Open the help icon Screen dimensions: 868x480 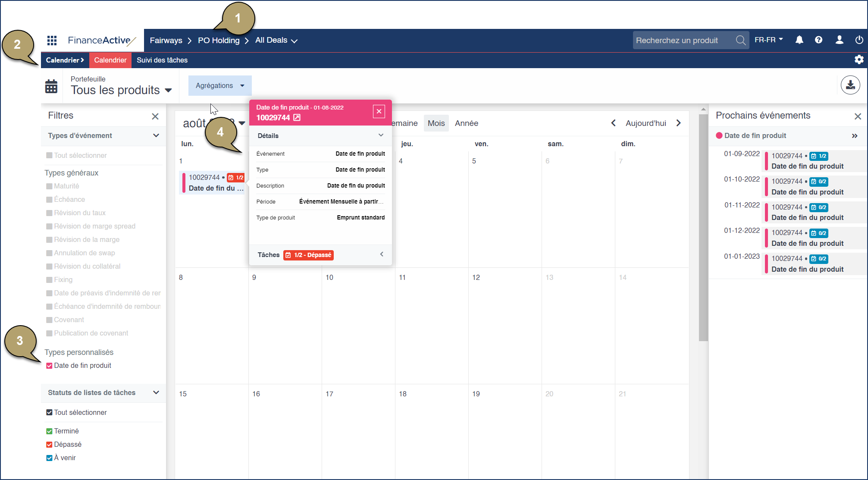click(819, 40)
